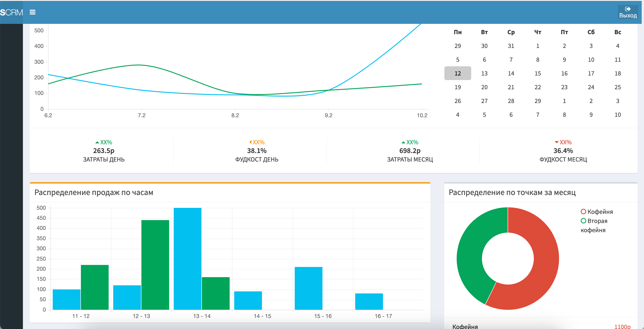Click orange arrow above 38.1% foodcost
644x329 pixels.
pyautogui.click(x=250, y=142)
